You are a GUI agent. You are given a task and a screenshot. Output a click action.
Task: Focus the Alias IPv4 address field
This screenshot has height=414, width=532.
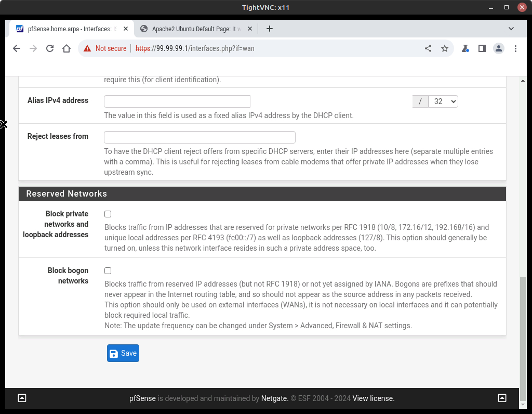click(177, 101)
